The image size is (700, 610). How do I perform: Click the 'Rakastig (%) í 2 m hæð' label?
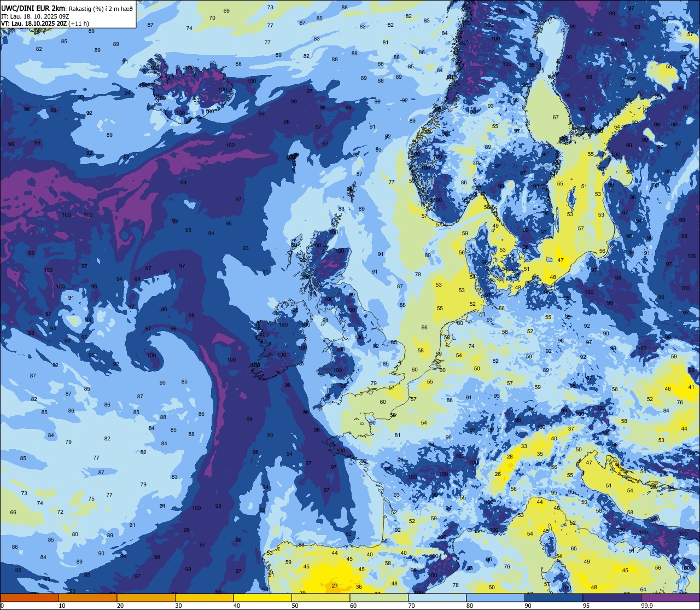tap(100, 8)
